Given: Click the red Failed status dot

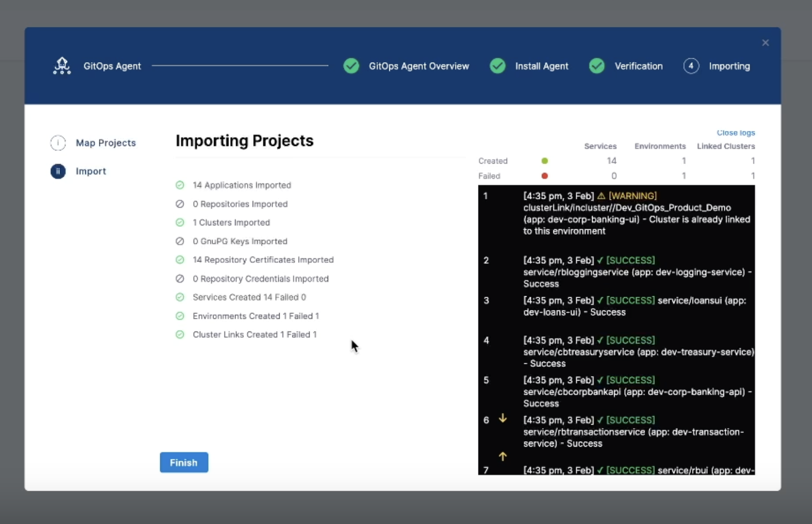Looking at the screenshot, I should pyautogui.click(x=545, y=176).
